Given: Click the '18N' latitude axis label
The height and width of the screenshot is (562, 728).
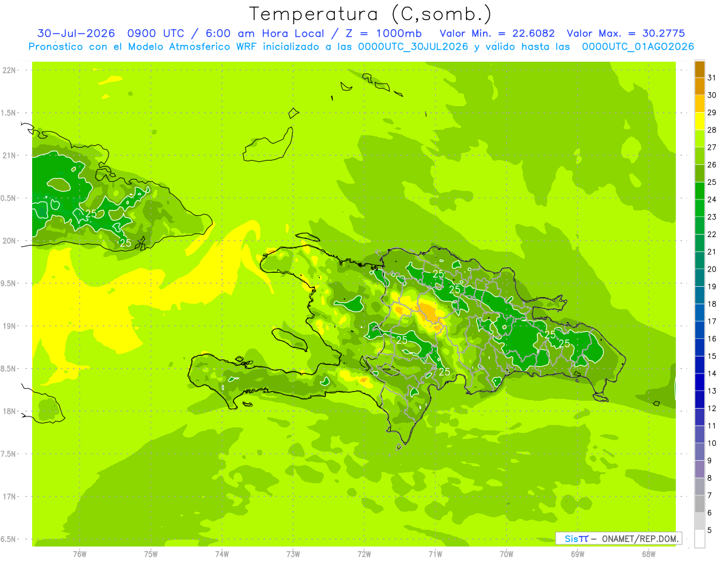Looking at the screenshot, I should [x=10, y=411].
